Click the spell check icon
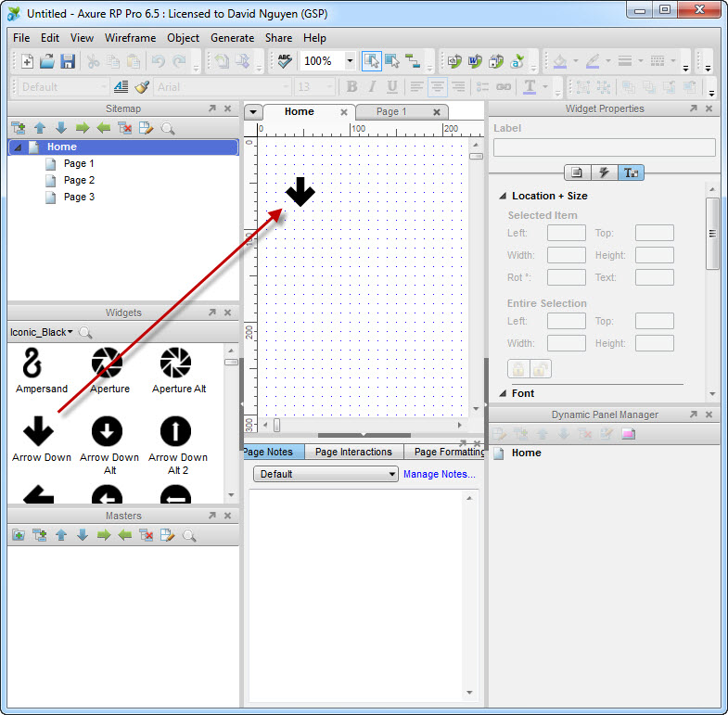 (285, 61)
